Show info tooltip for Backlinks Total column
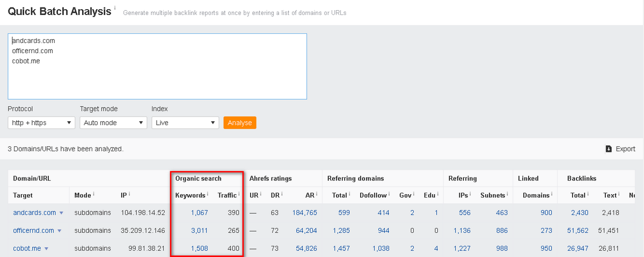Screen dimensions: 644x257 (x=589, y=194)
